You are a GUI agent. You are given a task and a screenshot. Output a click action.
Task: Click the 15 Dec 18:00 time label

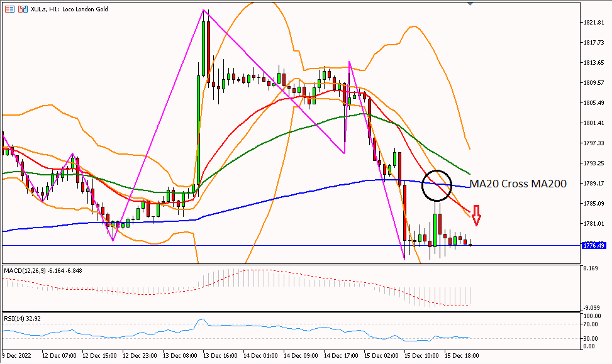(x=462, y=356)
